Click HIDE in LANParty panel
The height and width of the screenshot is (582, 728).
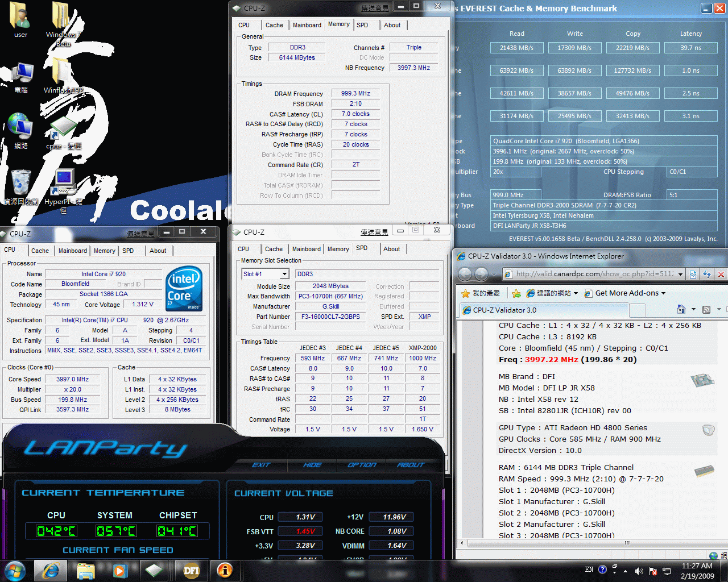[x=312, y=464]
